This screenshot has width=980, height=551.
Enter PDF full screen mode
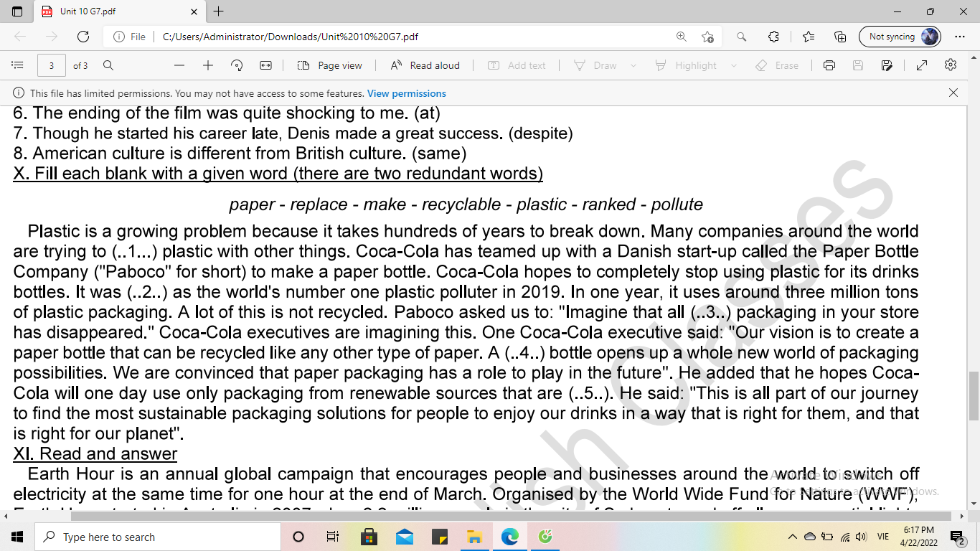tap(922, 65)
